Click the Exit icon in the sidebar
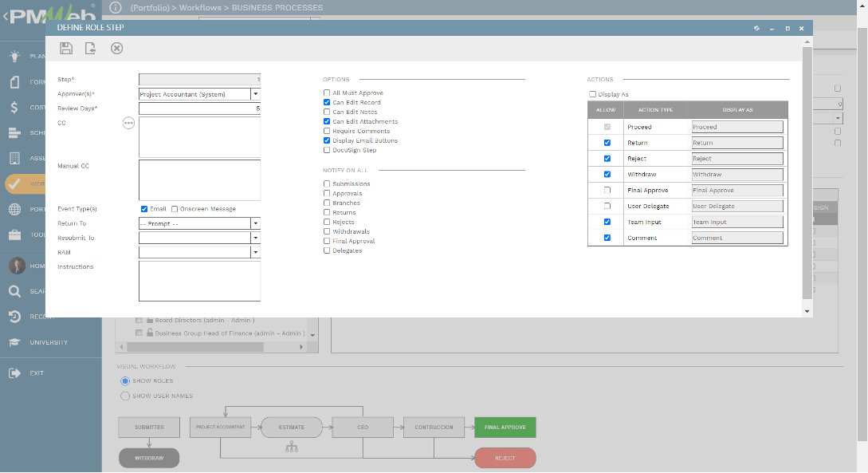868x473 pixels. point(15,373)
